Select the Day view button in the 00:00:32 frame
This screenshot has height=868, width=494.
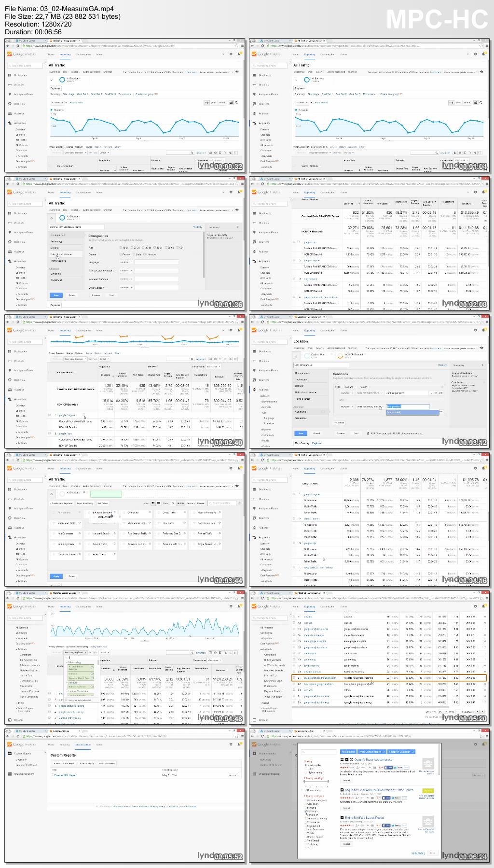(206, 102)
